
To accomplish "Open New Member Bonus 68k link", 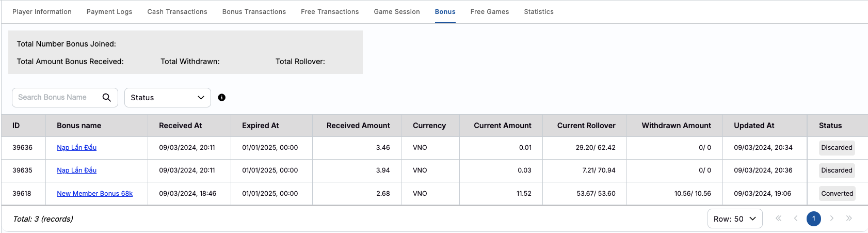I will click(x=95, y=194).
